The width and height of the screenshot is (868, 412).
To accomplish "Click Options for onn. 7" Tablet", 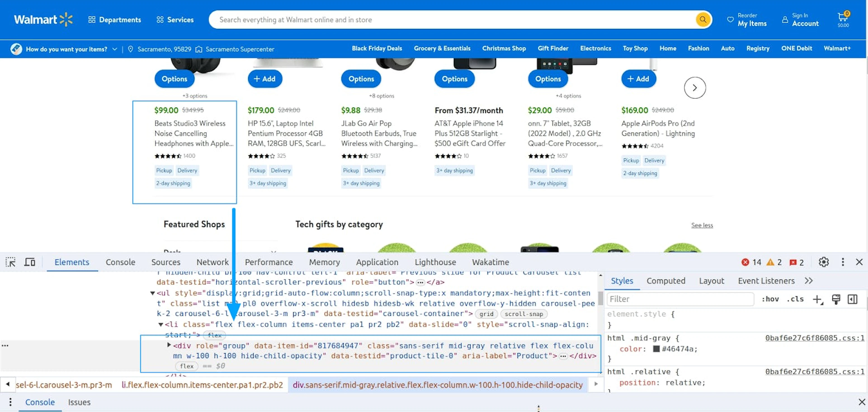I will (548, 79).
